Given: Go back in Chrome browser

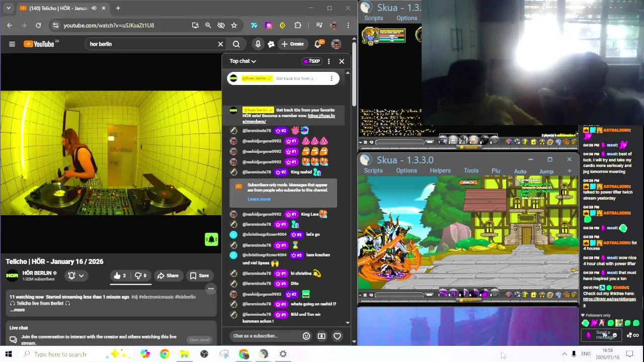Looking at the screenshot, I should (10, 25).
